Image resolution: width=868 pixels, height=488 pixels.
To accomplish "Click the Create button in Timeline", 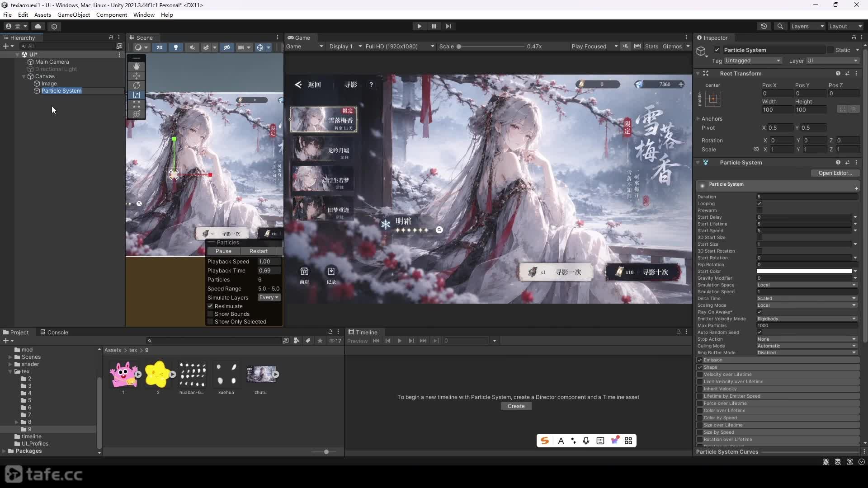I will click(x=516, y=406).
